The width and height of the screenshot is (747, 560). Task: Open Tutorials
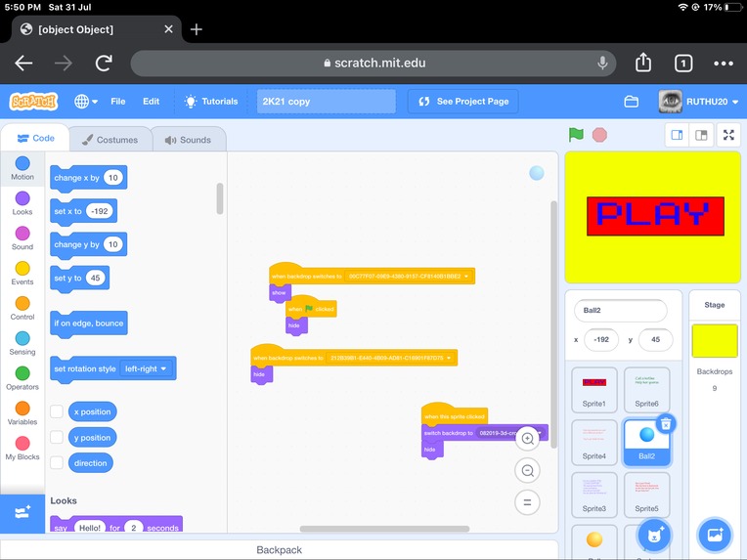[x=211, y=101]
